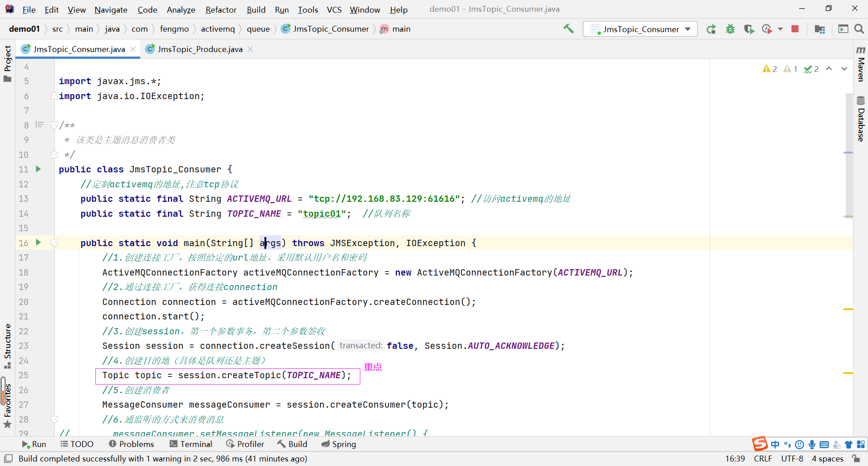Open the Maven tool window
Image resolution: width=868 pixels, height=466 pixels.
[x=861, y=64]
